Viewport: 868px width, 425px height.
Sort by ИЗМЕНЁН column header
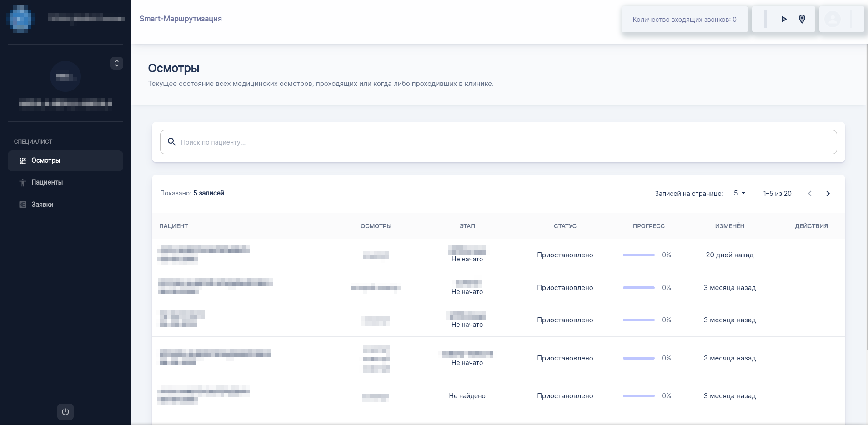729,226
